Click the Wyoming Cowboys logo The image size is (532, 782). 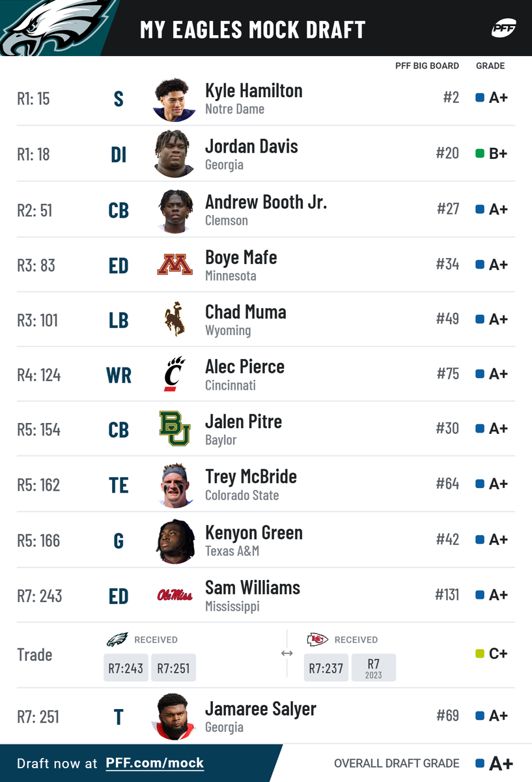(x=174, y=319)
